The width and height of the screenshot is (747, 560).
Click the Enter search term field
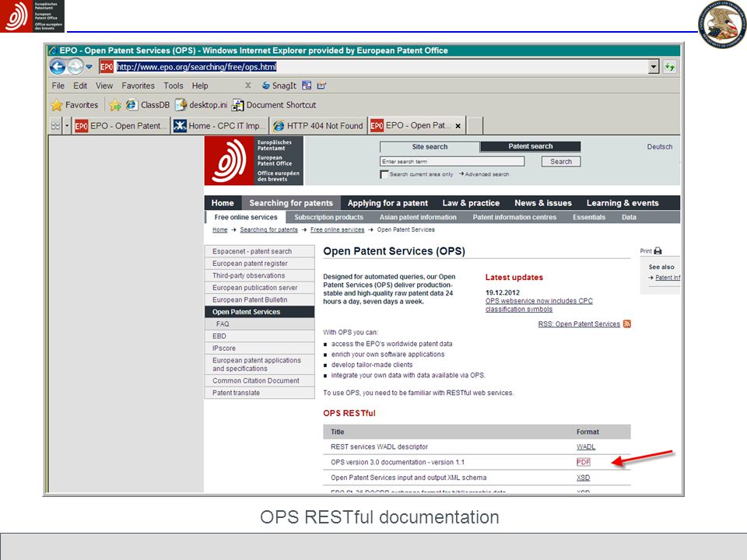point(452,162)
